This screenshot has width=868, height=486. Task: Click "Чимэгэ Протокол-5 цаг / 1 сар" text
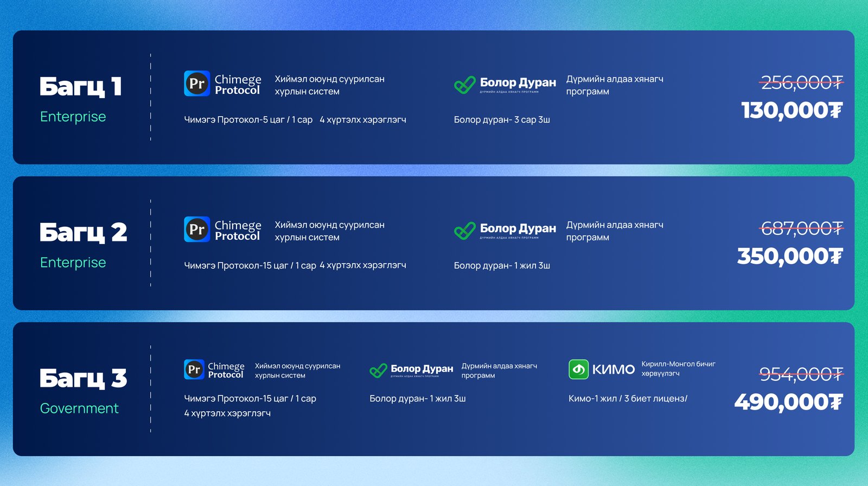pyautogui.click(x=248, y=120)
